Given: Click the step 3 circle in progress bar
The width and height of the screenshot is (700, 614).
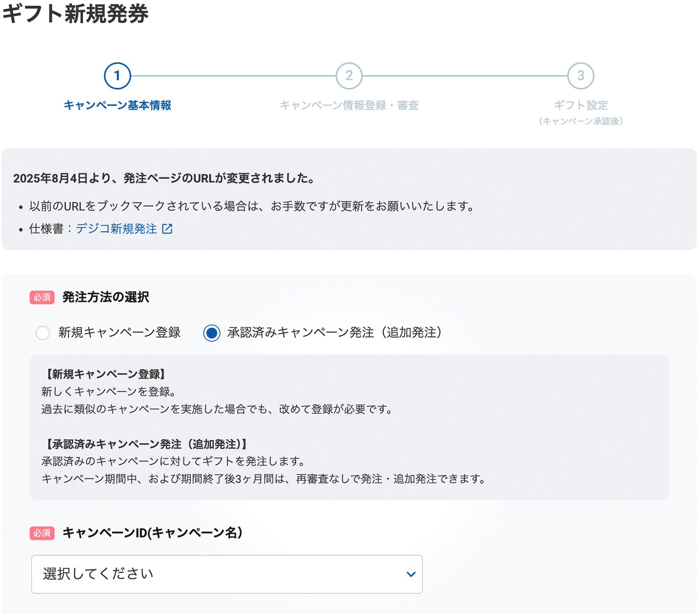Looking at the screenshot, I should pyautogui.click(x=581, y=76).
